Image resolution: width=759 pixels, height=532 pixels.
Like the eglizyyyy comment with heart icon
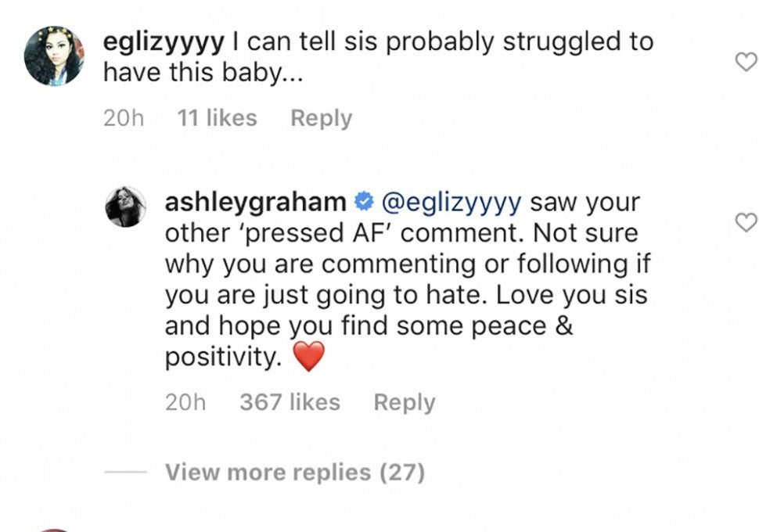746,63
